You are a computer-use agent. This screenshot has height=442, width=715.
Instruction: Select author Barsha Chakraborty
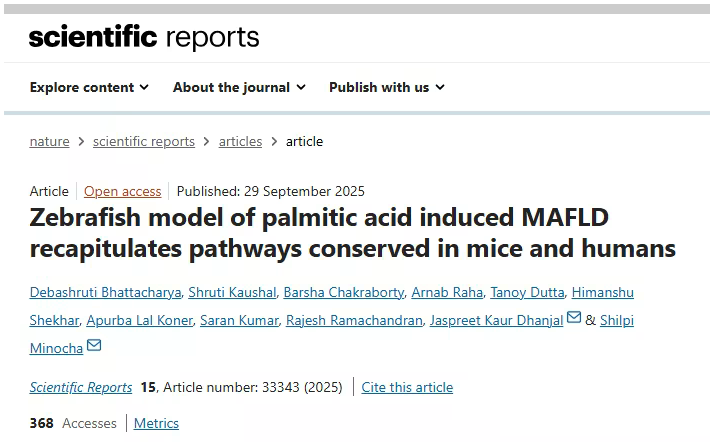tap(343, 292)
